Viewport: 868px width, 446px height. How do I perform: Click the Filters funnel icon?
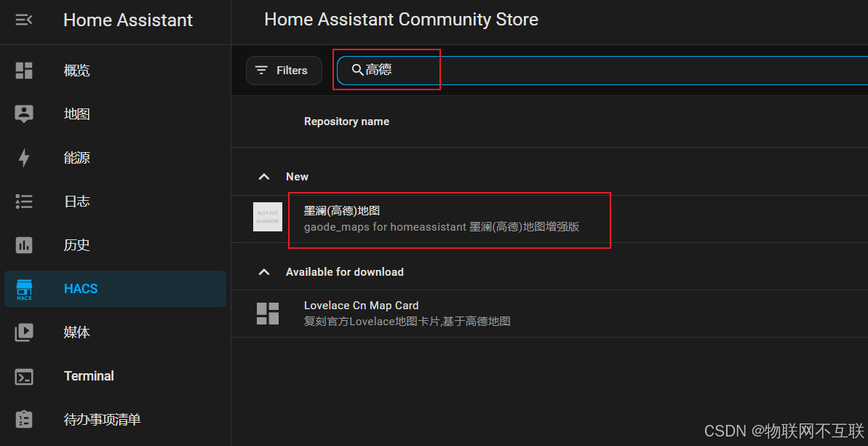(x=260, y=71)
